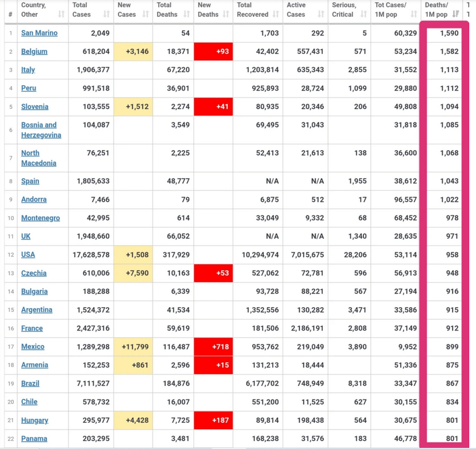Open the San Marino country link
Screen dimensions: 476x449
coord(39,33)
